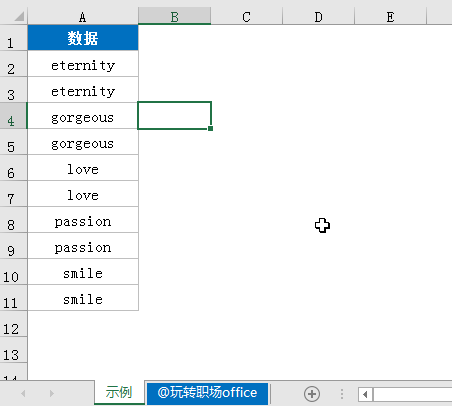Select cell A2 containing eternity
Viewport: 452px width, 406px height.
point(83,64)
